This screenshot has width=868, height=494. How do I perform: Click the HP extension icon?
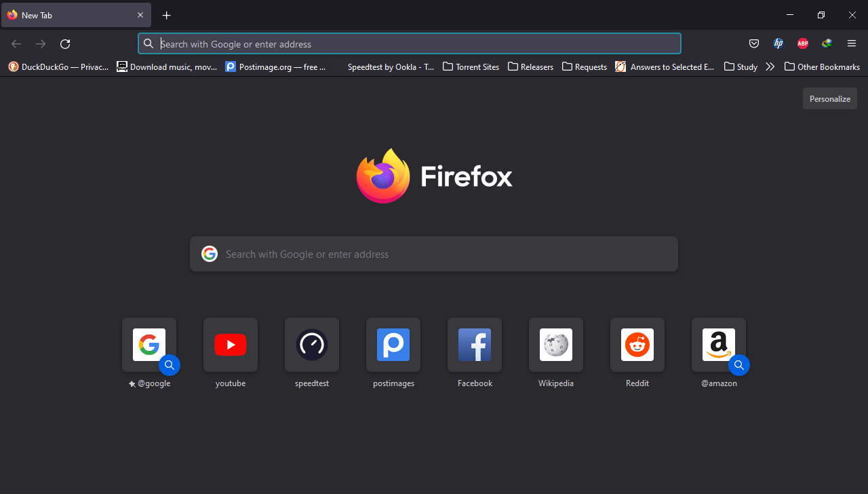(x=778, y=44)
